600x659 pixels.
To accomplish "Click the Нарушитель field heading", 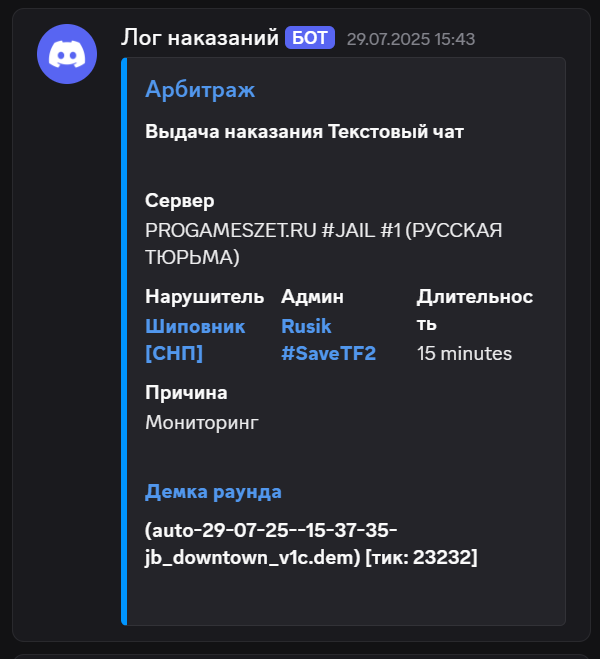I will [x=205, y=297].
